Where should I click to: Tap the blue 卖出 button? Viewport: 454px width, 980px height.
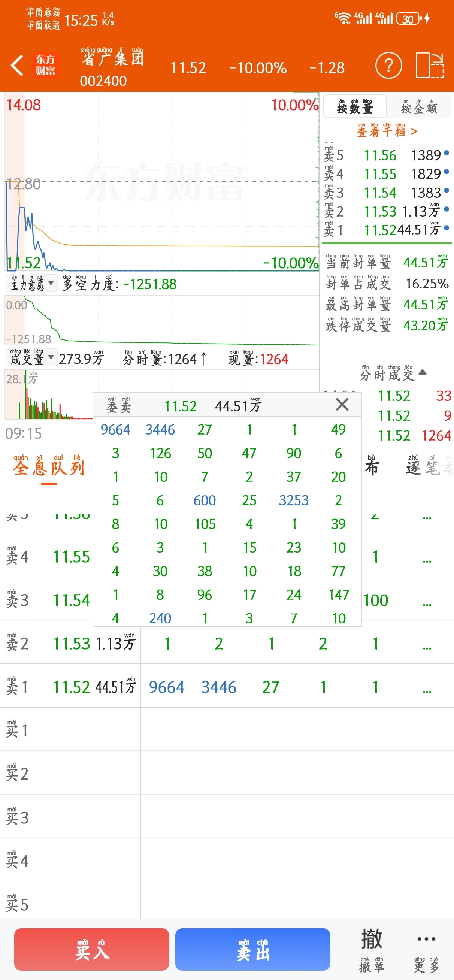click(x=253, y=949)
